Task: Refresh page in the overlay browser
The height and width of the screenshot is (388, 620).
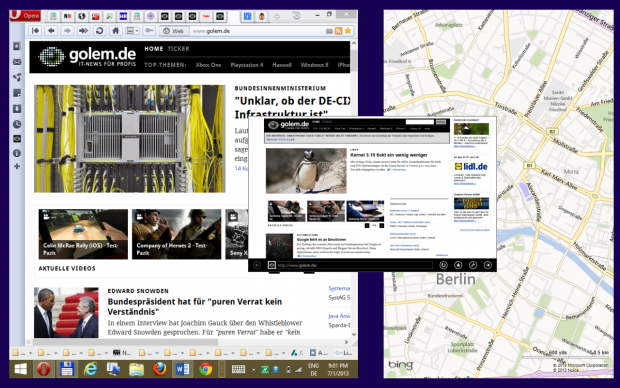Action: (x=443, y=265)
